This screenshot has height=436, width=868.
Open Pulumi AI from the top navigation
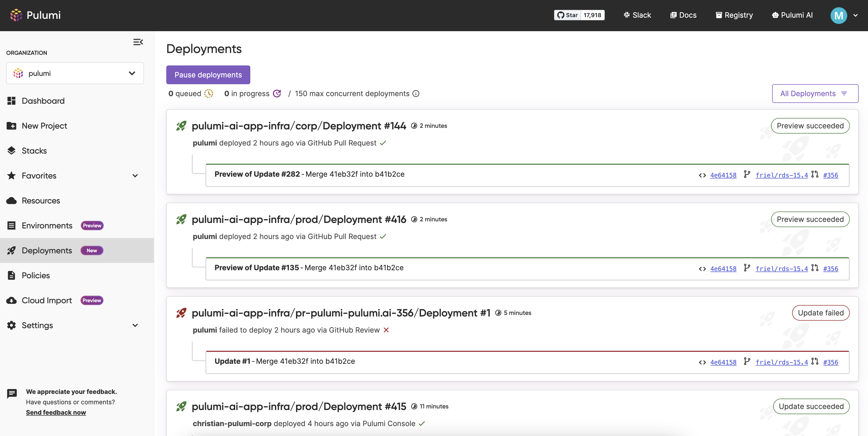coord(792,15)
